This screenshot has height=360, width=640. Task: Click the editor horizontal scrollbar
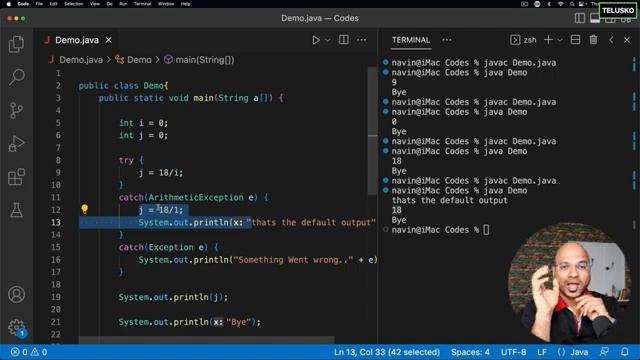[207, 340]
